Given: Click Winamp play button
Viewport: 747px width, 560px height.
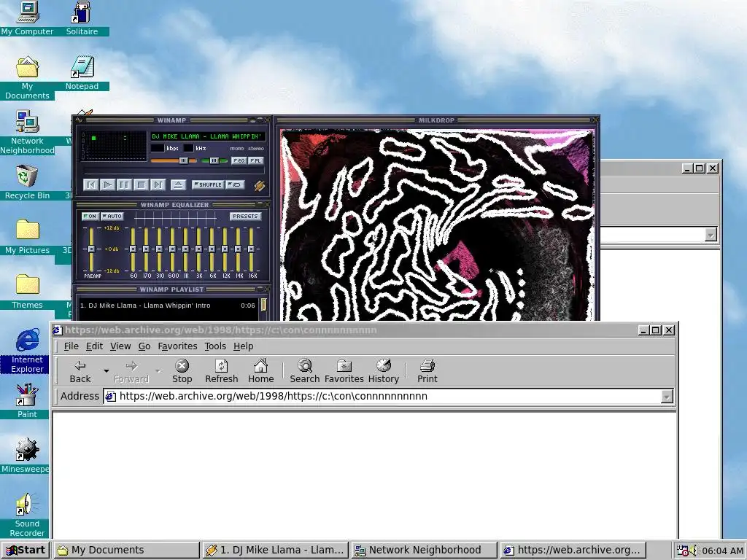Looking at the screenshot, I should point(108,184).
